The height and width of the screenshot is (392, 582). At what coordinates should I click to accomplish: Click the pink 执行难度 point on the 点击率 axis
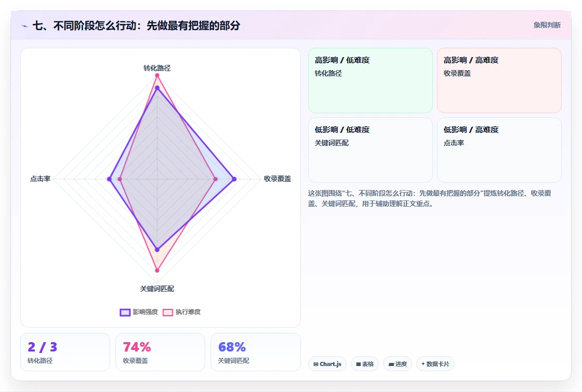point(120,179)
